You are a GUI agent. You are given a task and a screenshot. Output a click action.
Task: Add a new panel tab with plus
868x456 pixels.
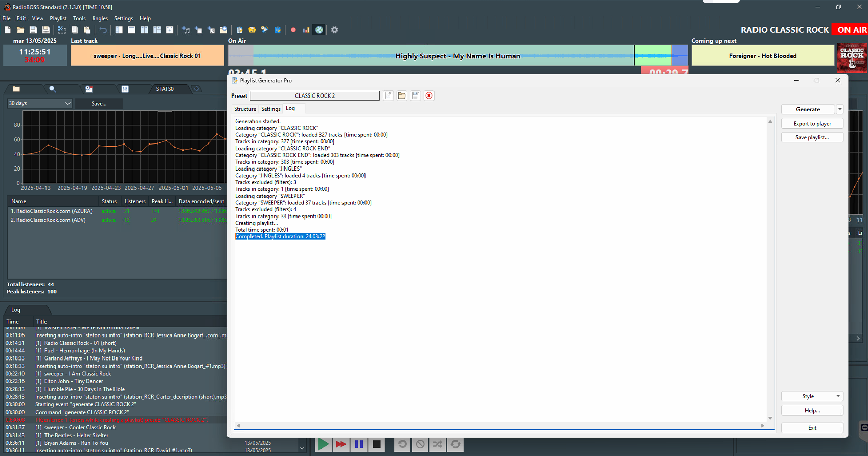tap(197, 89)
